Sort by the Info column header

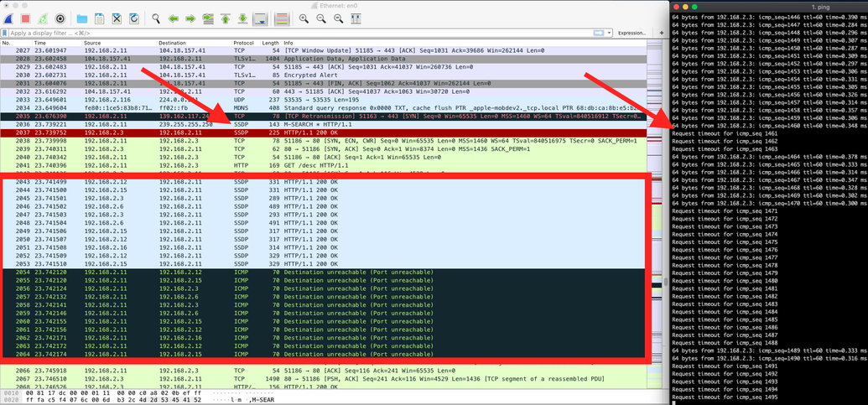pos(463,43)
